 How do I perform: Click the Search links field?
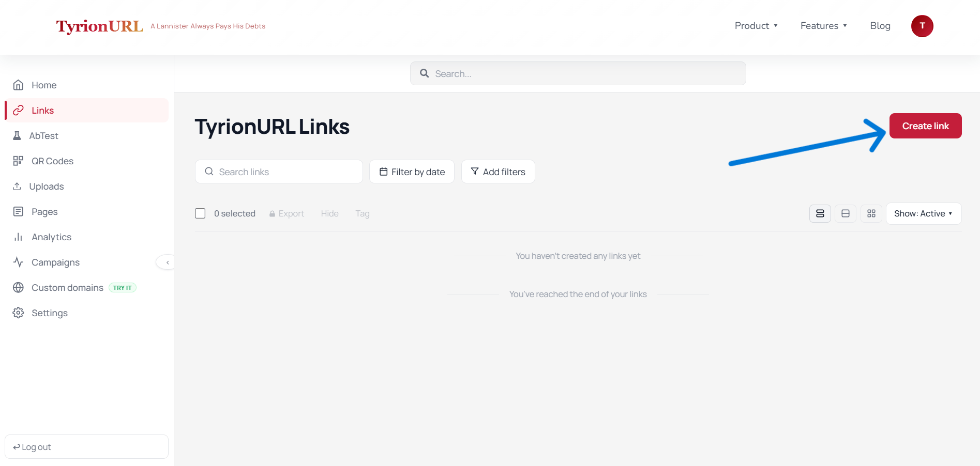[x=279, y=172]
